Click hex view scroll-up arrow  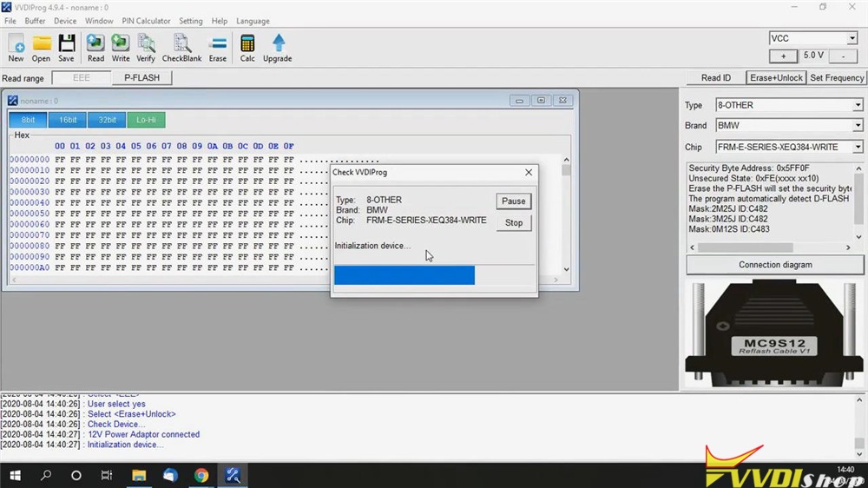(x=566, y=160)
